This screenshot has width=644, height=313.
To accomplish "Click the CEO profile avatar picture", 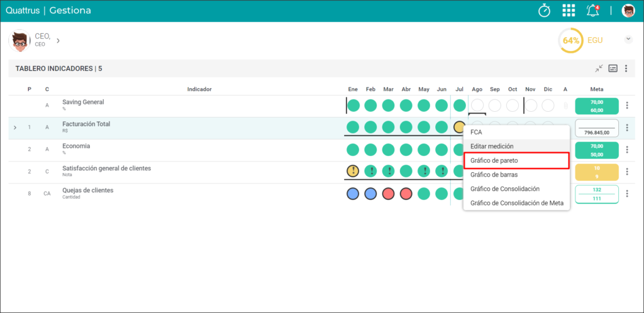I will point(19,41).
